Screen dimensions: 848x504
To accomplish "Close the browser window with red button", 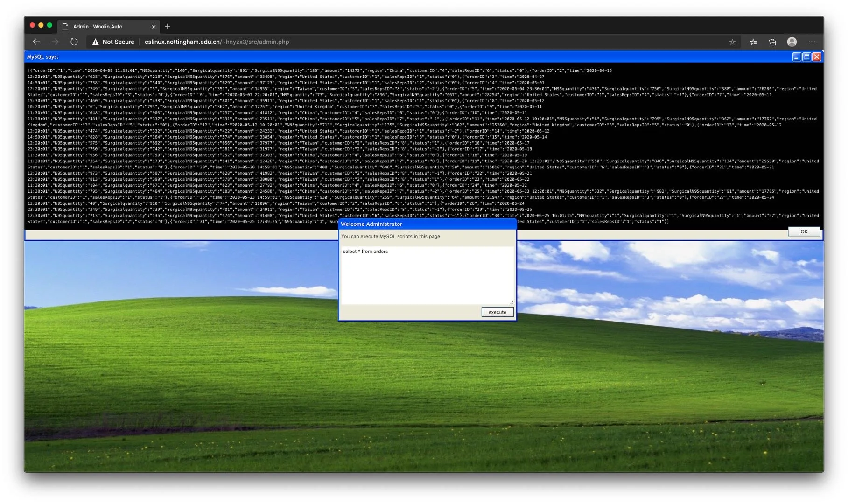I will (x=32, y=25).
